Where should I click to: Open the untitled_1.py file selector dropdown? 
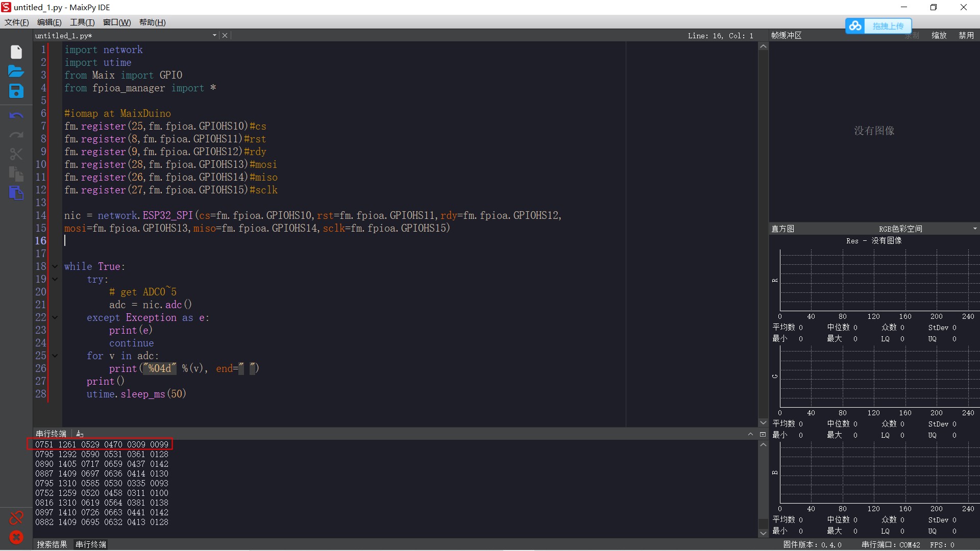point(214,35)
